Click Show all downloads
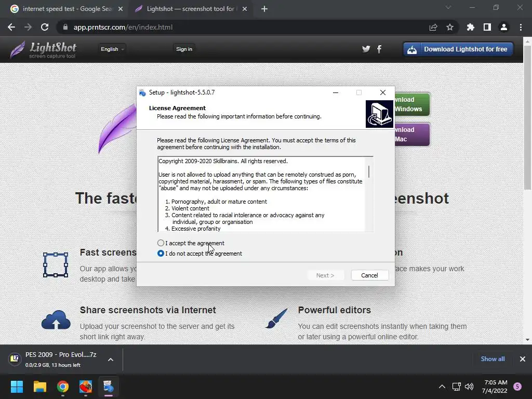Screen dimensions: 532x399 [x=493, y=359]
